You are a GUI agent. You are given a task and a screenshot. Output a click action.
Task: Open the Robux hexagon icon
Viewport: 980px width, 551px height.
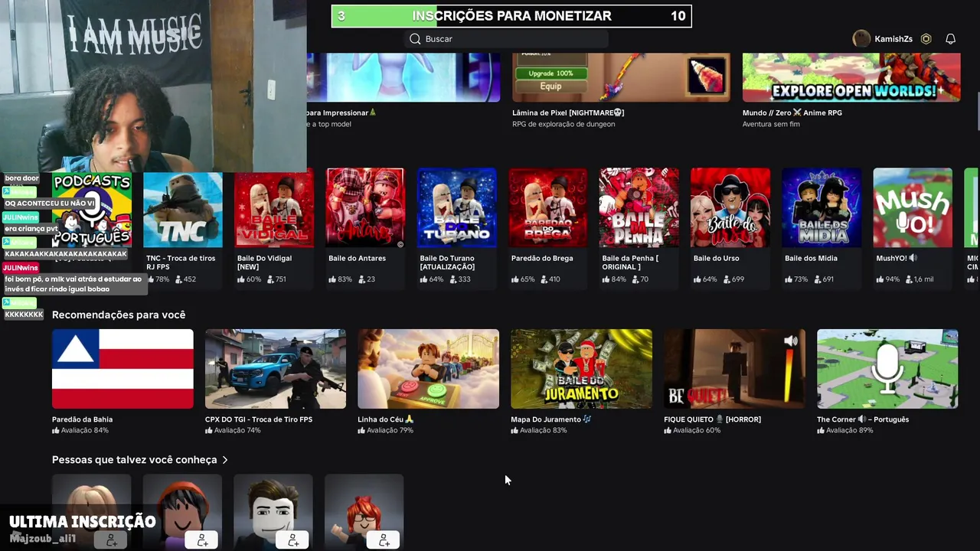[926, 39]
